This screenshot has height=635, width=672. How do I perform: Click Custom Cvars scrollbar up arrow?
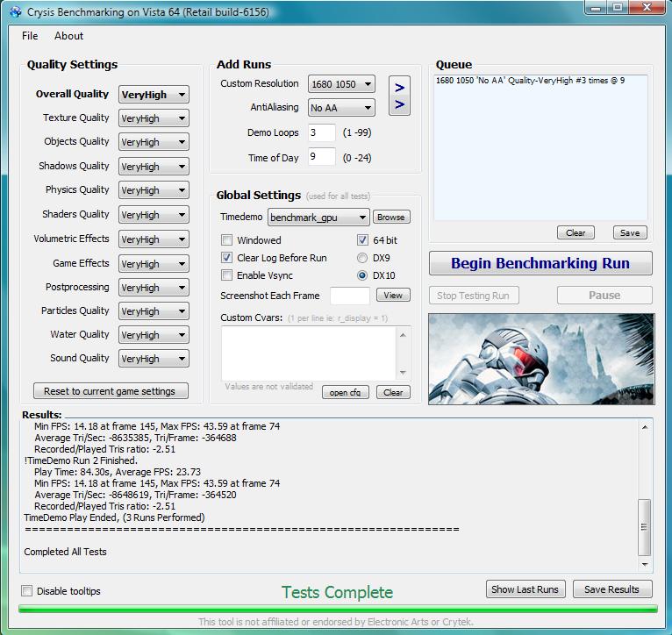(x=403, y=335)
